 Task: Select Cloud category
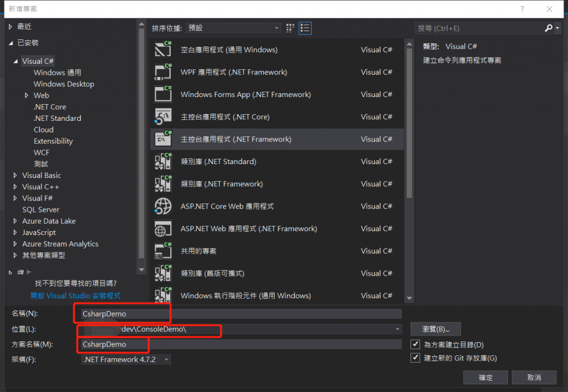point(43,130)
